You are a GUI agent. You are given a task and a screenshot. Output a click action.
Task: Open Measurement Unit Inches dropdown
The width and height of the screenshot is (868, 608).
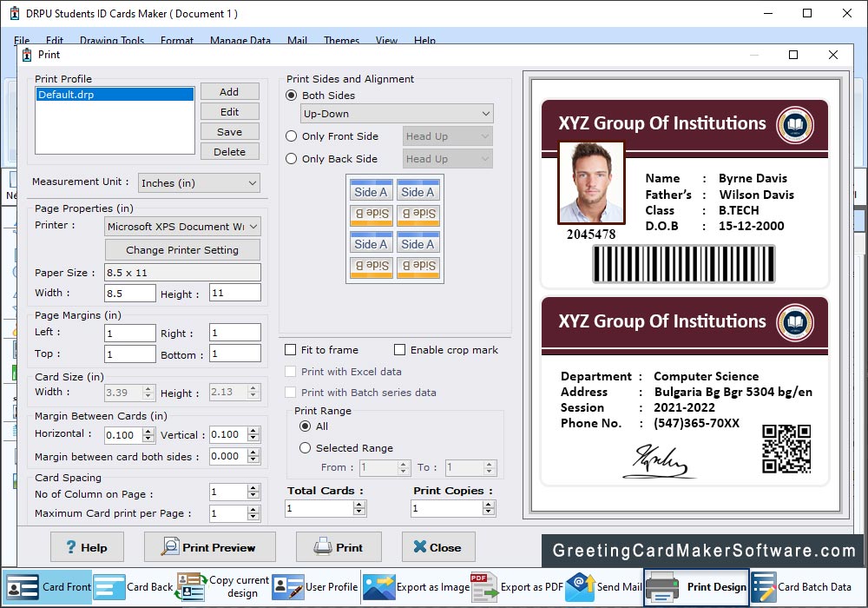[x=199, y=182]
